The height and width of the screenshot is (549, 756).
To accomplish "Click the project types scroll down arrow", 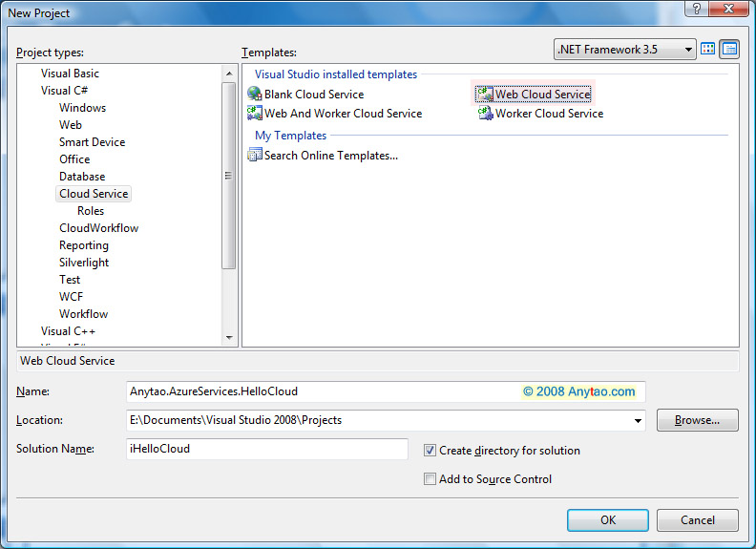I will [229, 338].
